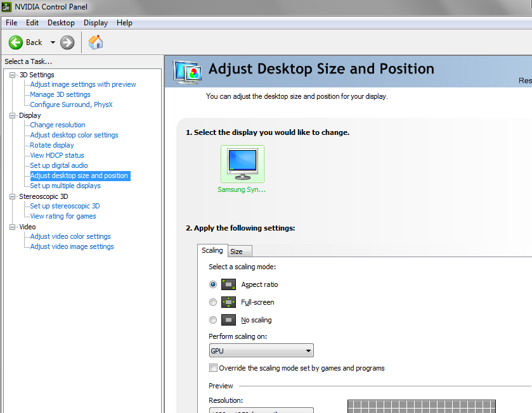Open Set up stereoscopic 3D
This screenshot has height=413, width=532.
pyautogui.click(x=65, y=206)
